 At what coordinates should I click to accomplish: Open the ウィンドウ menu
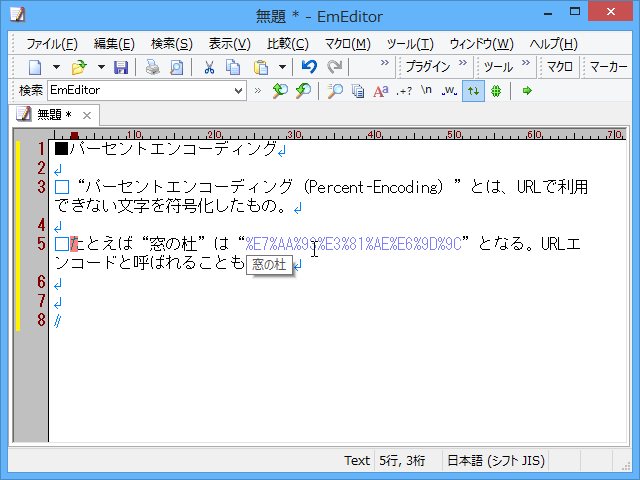click(481, 44)
